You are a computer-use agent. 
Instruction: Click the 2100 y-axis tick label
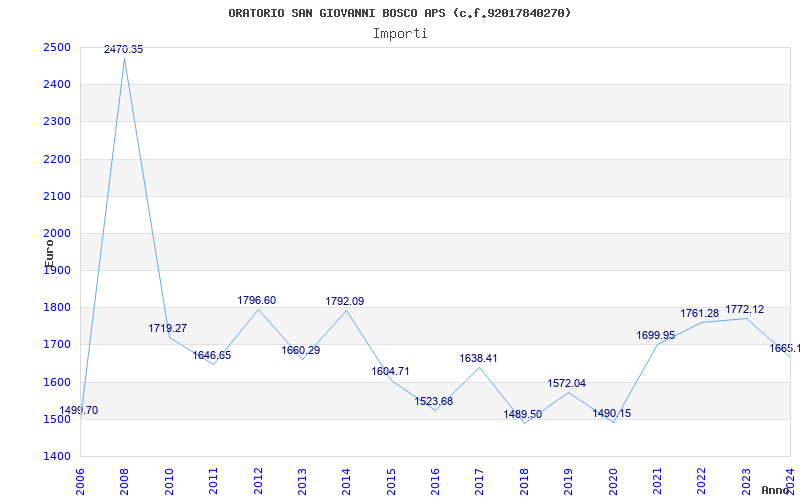pos(57,196)
